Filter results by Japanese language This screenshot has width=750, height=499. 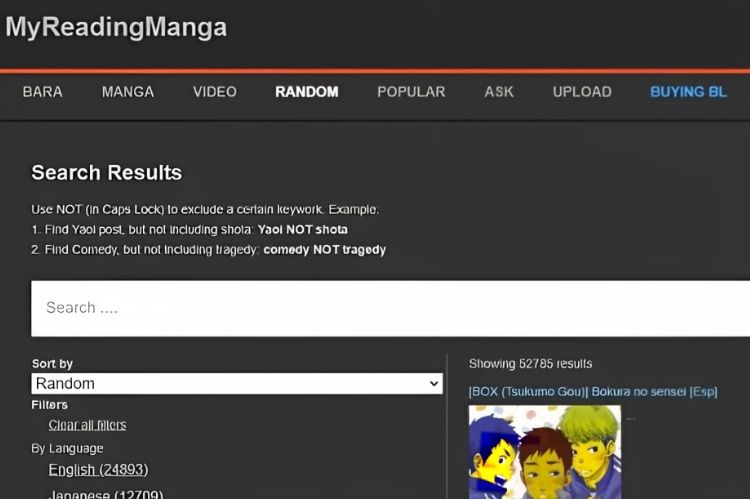[x=106, y=494]
